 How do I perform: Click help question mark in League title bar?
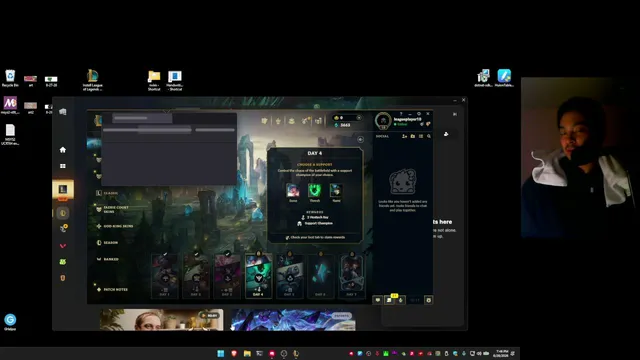[401, 114]
